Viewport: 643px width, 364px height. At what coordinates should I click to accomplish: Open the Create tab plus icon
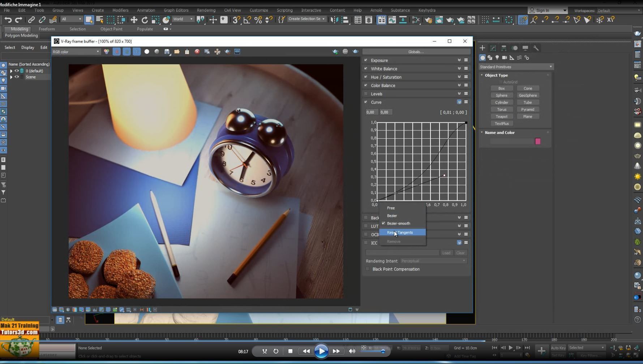[x=482, y=48]
